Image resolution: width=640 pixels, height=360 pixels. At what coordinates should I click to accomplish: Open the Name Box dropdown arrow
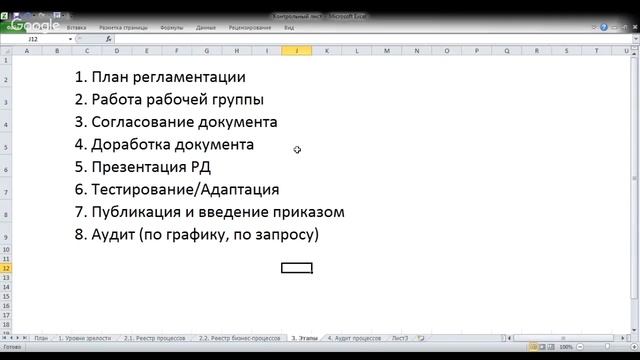click(70, 39)
